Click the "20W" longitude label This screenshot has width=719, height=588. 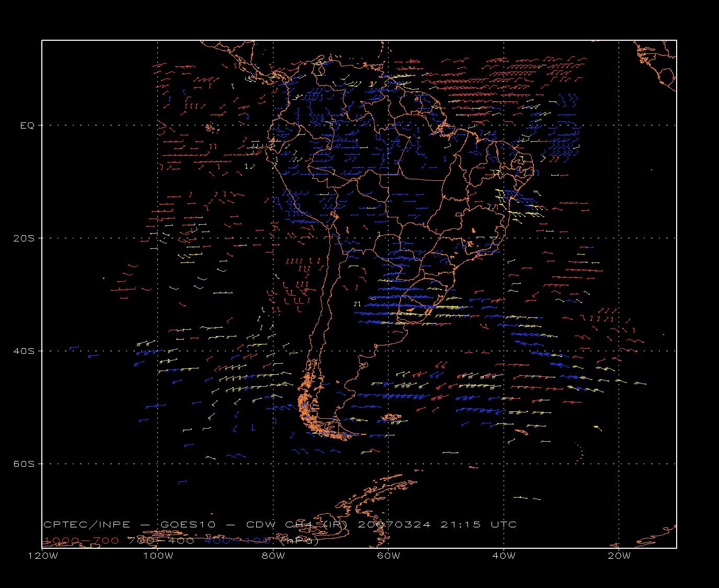[x=619, y=556]
